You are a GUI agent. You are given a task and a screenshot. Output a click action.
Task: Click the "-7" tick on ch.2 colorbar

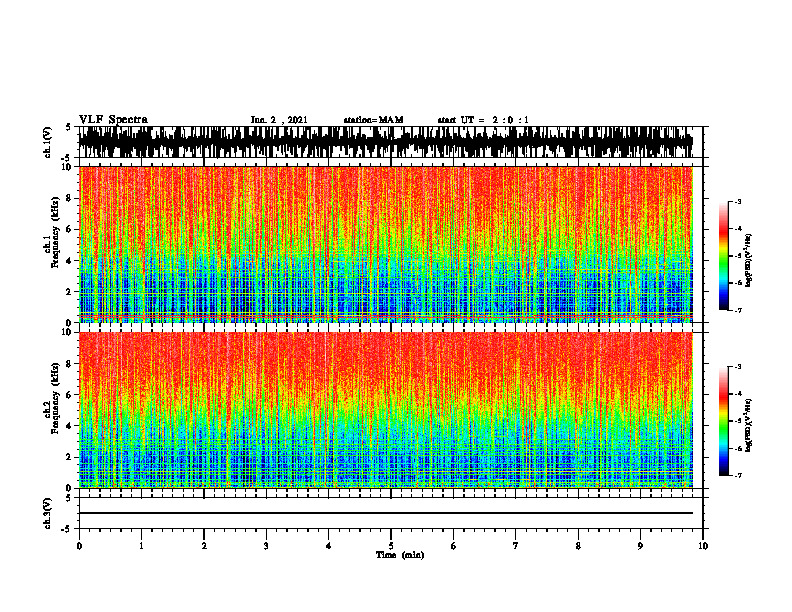pos(737,475)
